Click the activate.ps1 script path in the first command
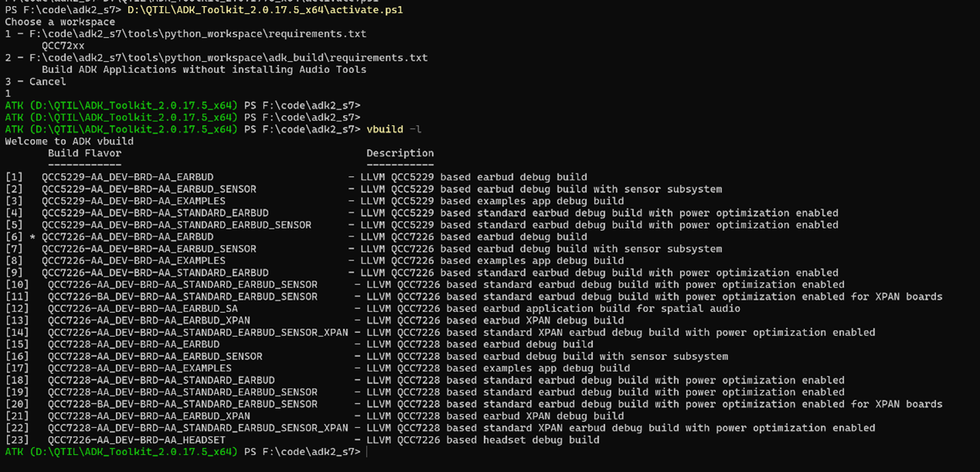This screenshot has height=472, width=980. click(265, 10)
